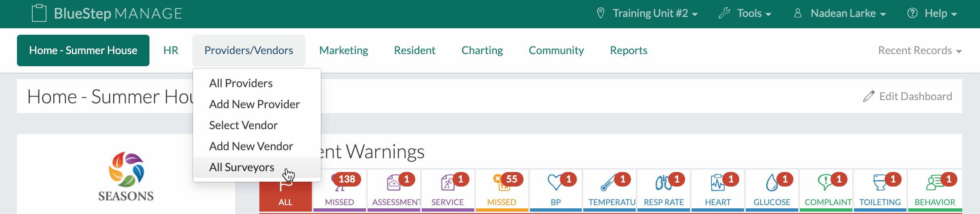Click the BP heart warning icon
Screen dimensions: 980x214
click(x=555, y=183)
